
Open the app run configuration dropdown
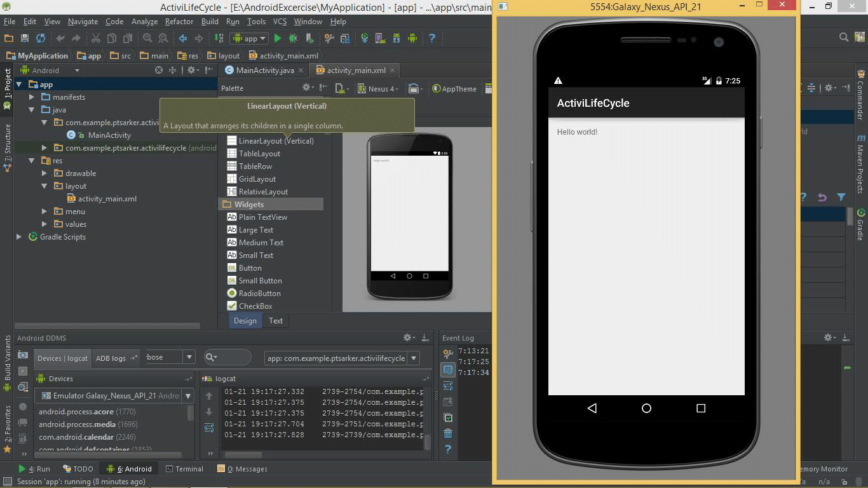[250, 38]
